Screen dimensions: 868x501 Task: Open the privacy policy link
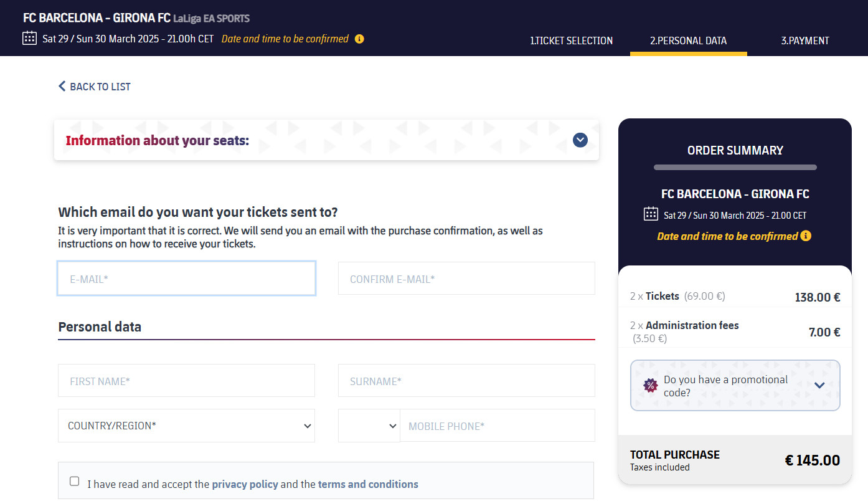tap(245, 484)
